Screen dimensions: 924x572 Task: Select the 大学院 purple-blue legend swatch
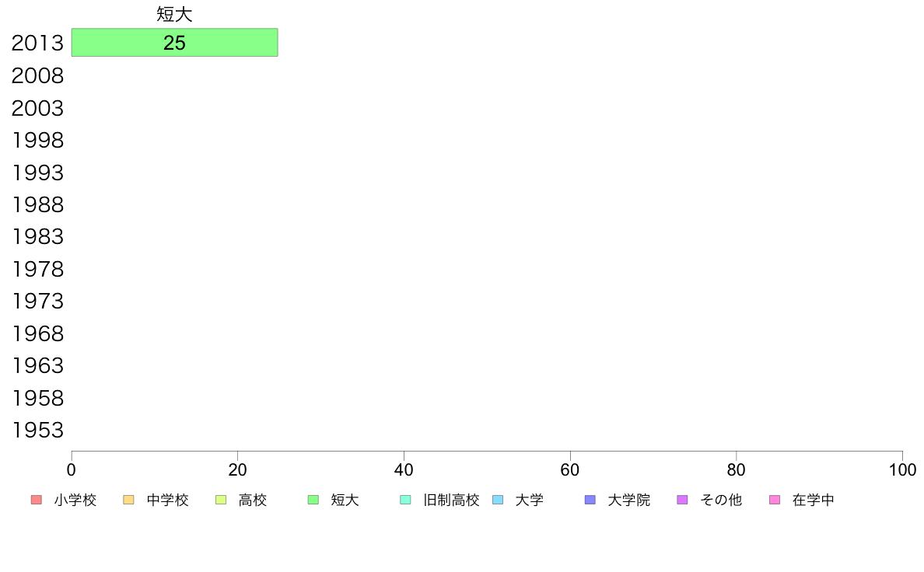click(590, 500)
